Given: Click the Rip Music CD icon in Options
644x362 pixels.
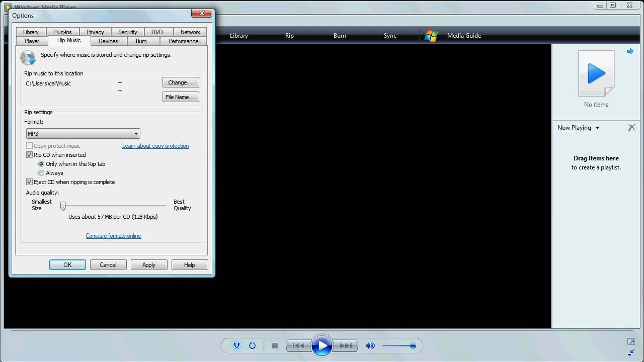Looking at the screenshot, I should pyautogui.click(x=28, y=57).
